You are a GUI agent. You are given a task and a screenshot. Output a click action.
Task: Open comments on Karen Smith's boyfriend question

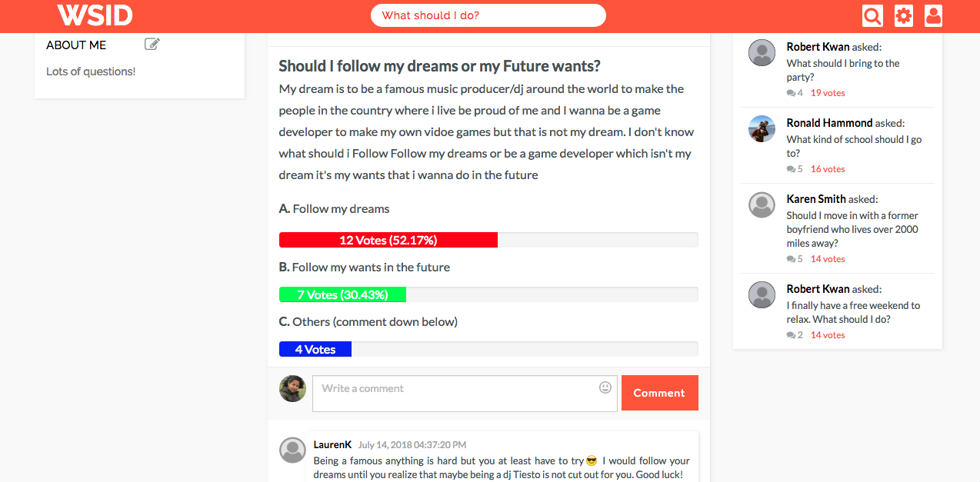[x=792, y=258]
